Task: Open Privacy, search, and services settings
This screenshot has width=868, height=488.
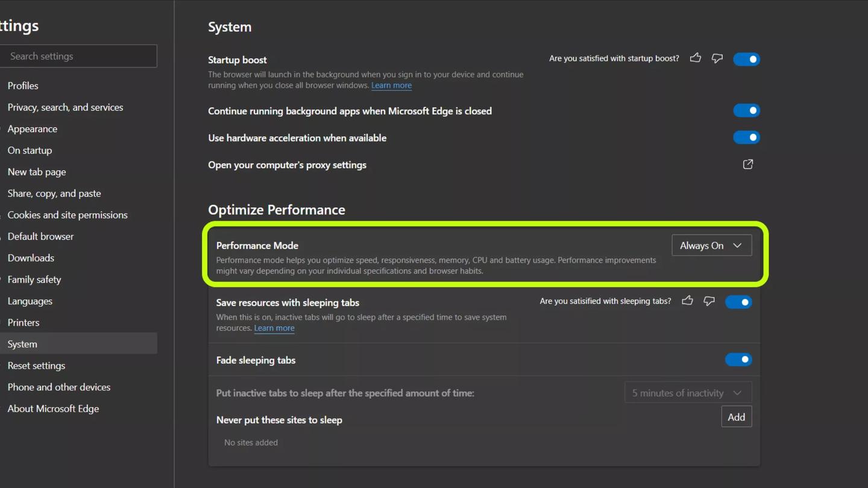Action: [x=65, y=107]
